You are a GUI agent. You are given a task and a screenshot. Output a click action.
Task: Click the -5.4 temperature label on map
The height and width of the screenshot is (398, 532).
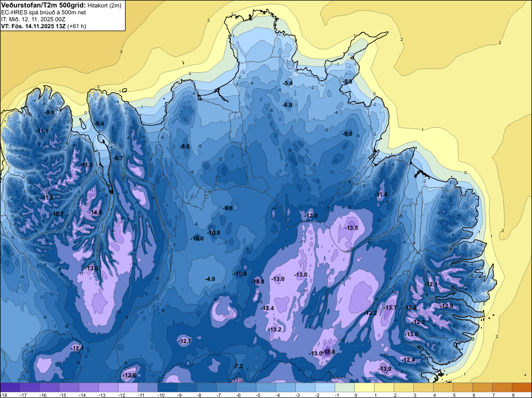(x=288, y=83)
